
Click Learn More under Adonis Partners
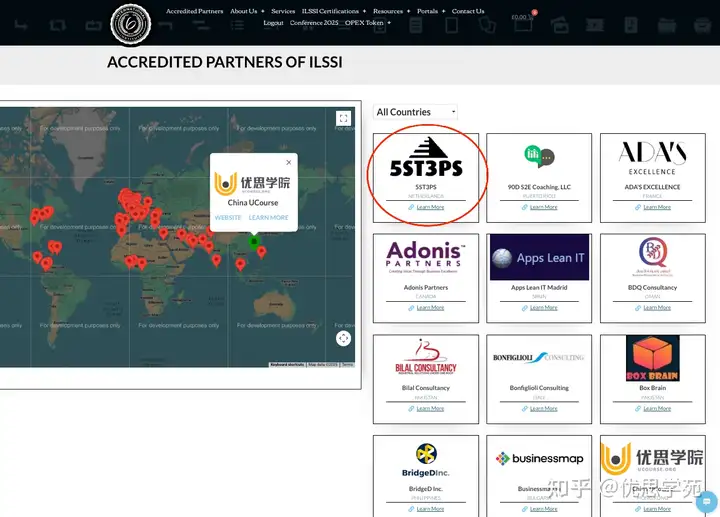[x=430, y=308]
